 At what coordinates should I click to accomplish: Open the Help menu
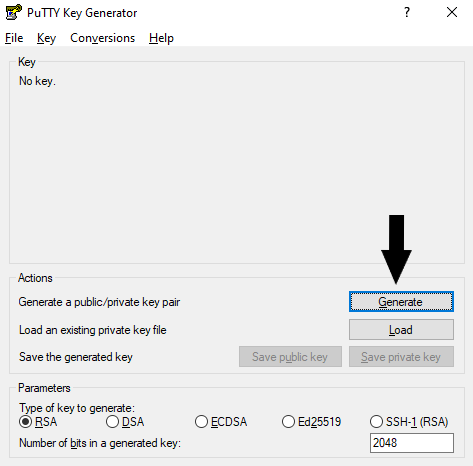point(161,38)
